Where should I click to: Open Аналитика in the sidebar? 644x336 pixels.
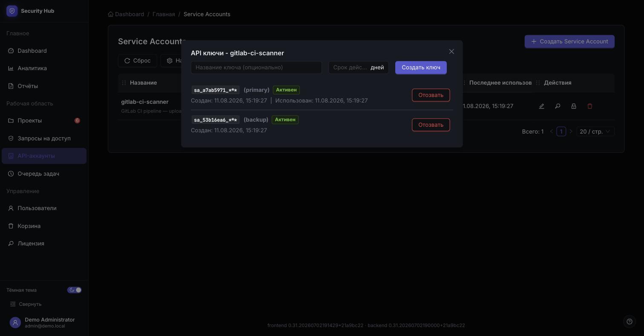click(x=44, y=68)
